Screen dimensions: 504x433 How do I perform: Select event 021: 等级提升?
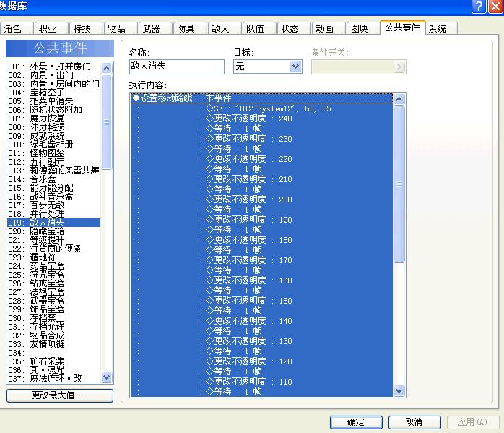tap(53, 240)
